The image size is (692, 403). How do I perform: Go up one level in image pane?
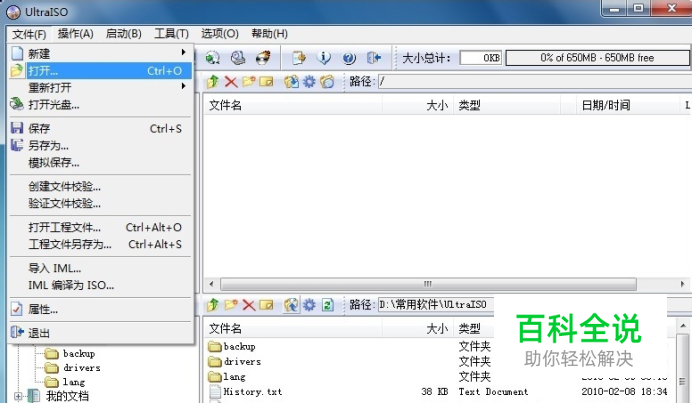point(213,81)
